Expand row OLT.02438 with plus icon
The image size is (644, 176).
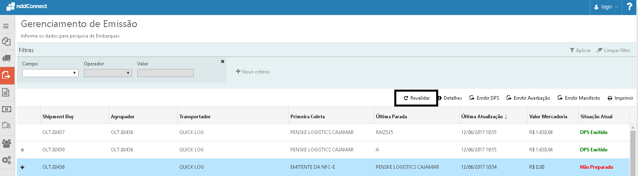coord(23,150)
